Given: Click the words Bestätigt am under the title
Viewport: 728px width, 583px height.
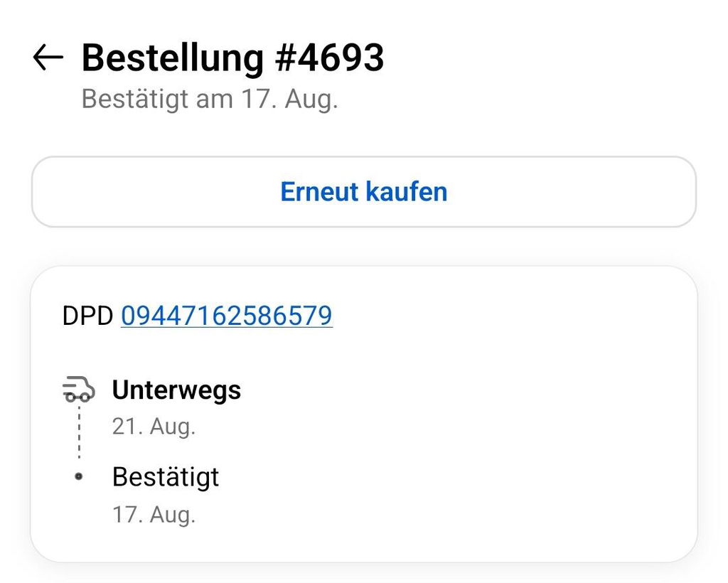Looking at the screenshot, I should tap(157, 100).
